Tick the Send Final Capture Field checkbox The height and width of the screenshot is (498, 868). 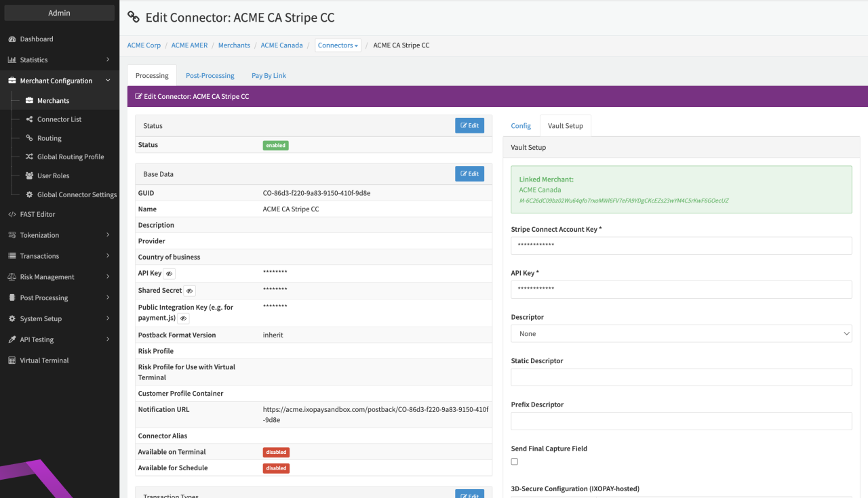point(515,461)
